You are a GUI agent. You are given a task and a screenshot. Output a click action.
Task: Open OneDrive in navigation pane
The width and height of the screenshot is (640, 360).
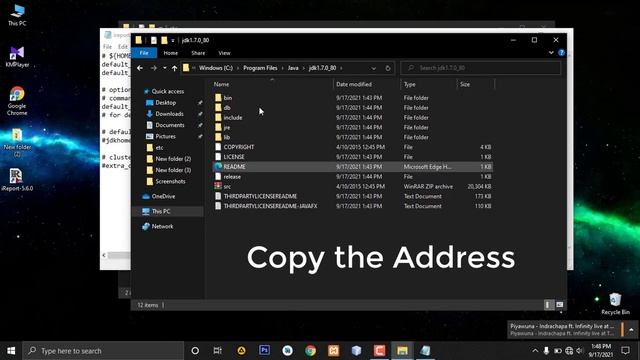[163, 196]
